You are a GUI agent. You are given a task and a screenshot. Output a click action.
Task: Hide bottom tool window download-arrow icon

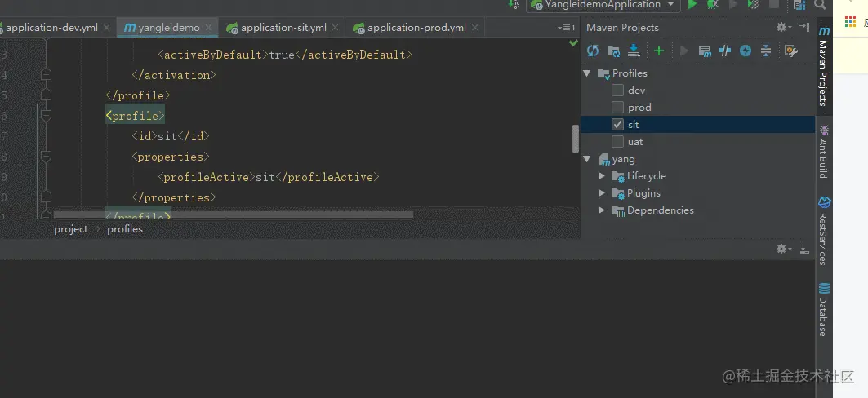(804, 249)
